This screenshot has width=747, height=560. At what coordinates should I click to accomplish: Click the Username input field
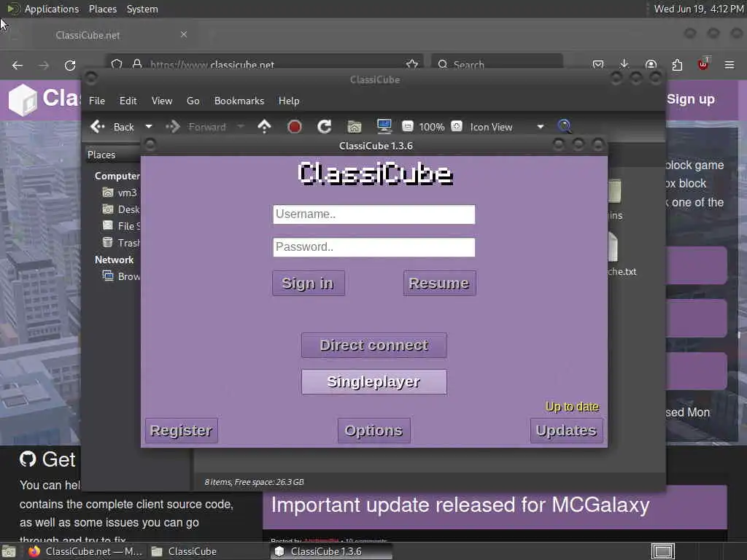[x=374, y=214]
